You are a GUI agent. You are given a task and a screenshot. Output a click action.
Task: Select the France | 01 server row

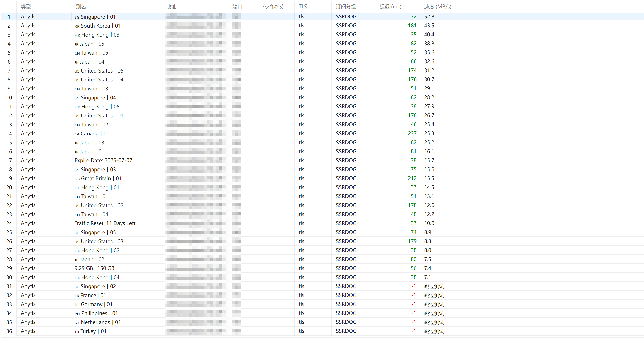[322, 295]
